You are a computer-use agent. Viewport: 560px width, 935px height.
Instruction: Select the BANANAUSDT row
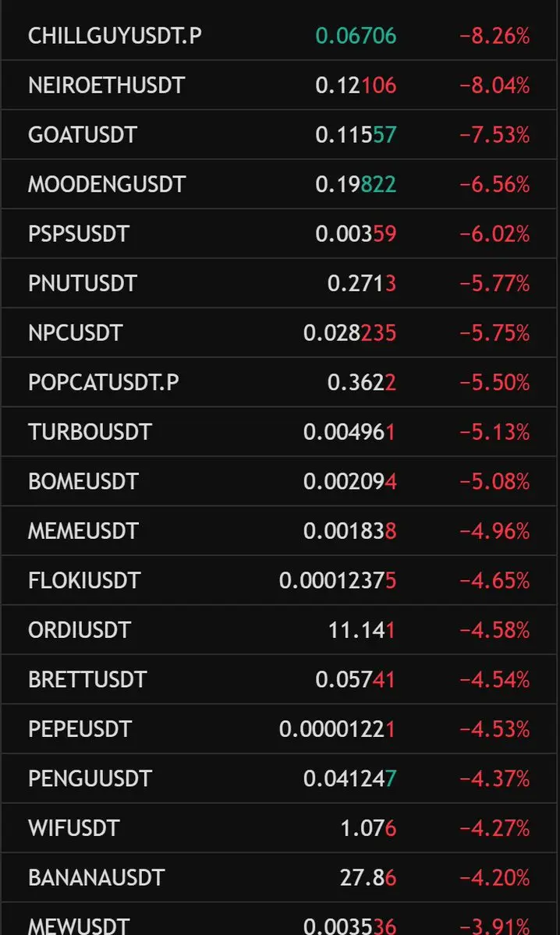279,877
